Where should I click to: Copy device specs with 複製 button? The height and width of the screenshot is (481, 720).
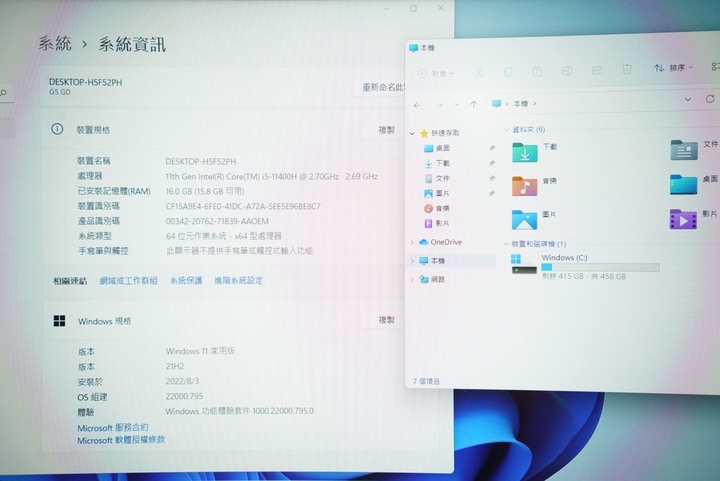386,130
